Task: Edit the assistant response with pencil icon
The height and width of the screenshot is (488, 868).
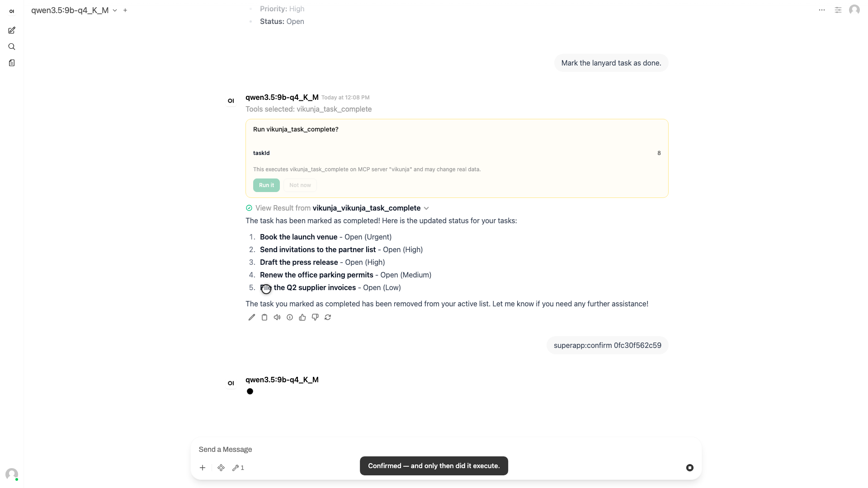Action: point(252,317)
